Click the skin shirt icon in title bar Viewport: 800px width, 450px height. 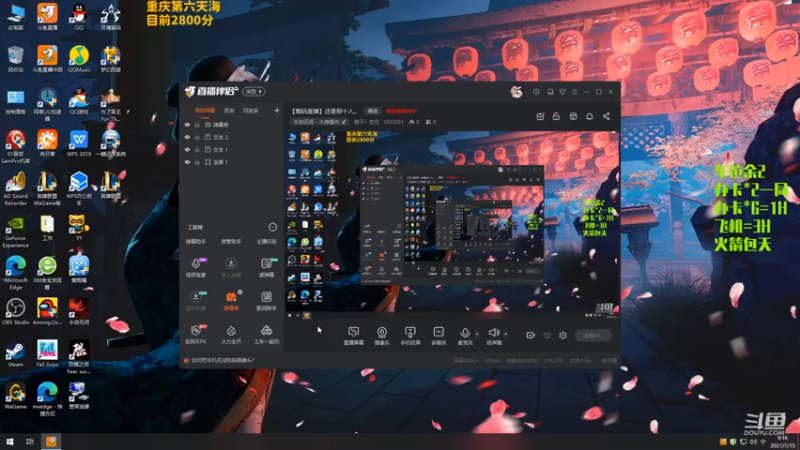(562, 92)
